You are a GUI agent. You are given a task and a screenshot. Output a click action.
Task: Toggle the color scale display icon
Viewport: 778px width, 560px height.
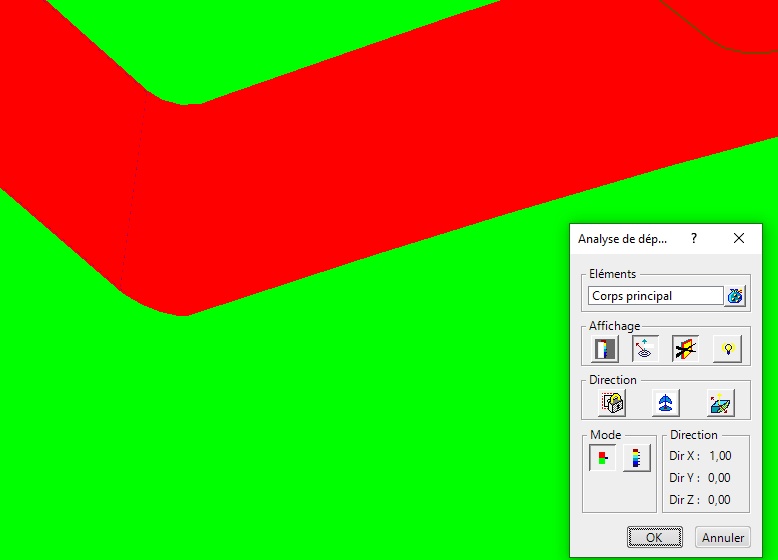[x=604, y=349]
